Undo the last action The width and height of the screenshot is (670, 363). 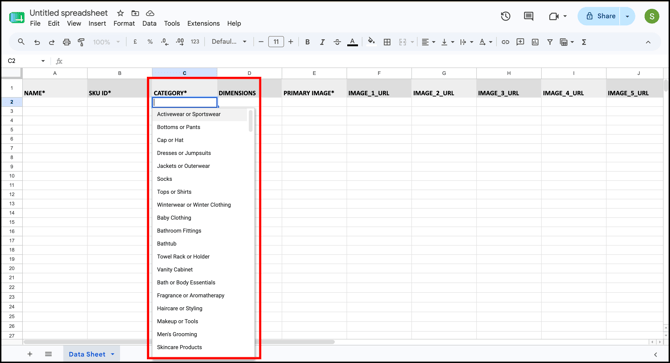pos(37,42)
